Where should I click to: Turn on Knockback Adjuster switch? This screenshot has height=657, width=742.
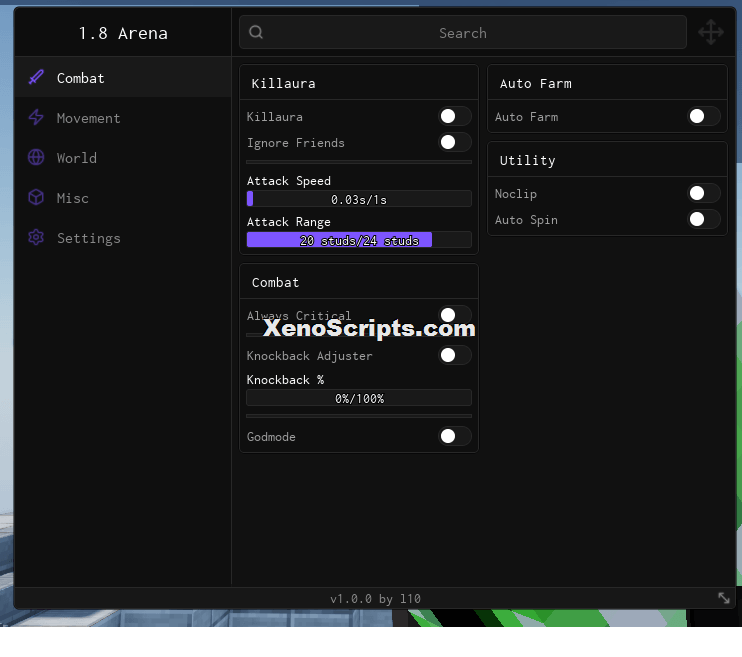pos(454,355)
